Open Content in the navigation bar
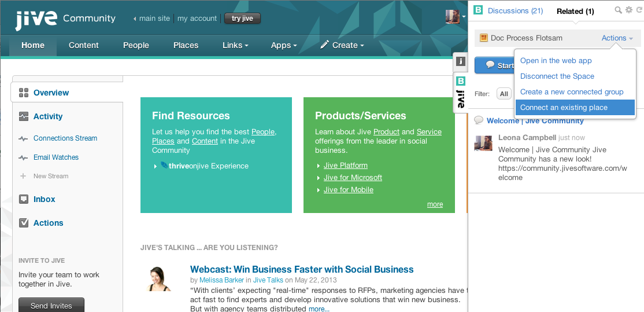Screen dimensions: 644x312 click(x=84, y=45)
